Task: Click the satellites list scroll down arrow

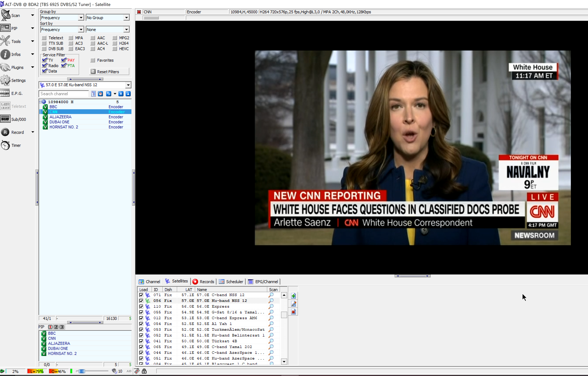Action: tap(284, 362)
